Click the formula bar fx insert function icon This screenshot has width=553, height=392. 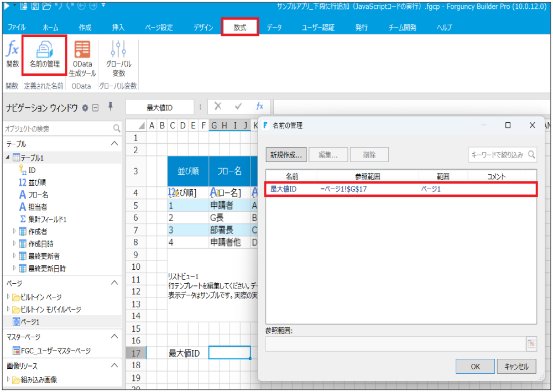point(259,107)
